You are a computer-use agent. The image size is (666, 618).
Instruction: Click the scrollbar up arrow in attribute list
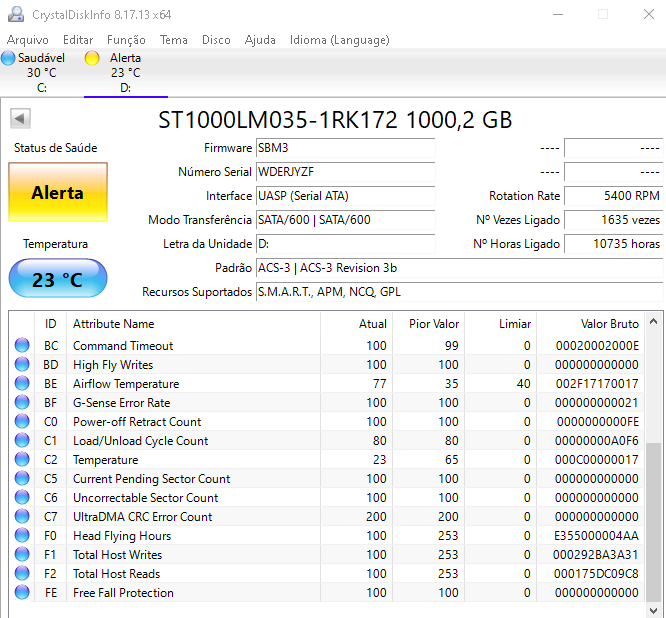click(x=654, y=322)
